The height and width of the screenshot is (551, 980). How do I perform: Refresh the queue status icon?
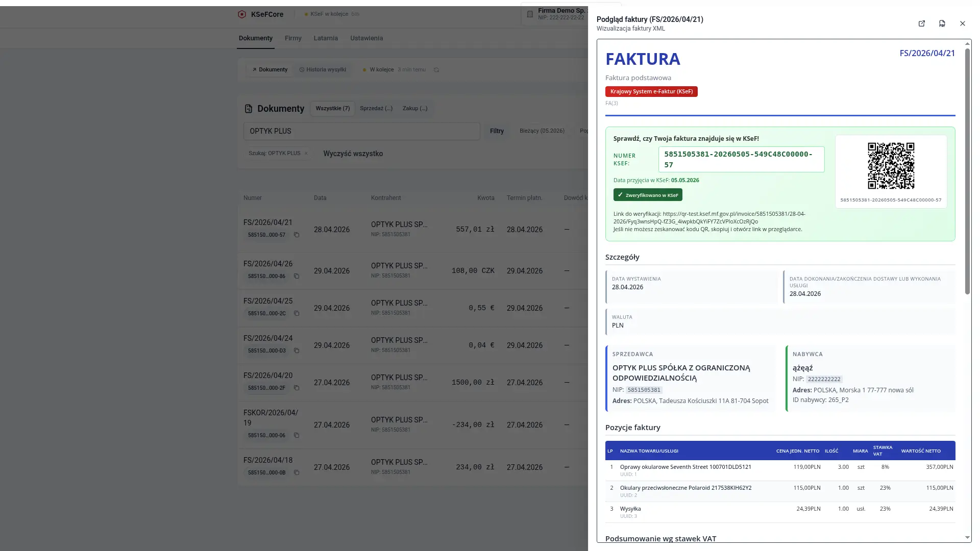click(436, 70)
